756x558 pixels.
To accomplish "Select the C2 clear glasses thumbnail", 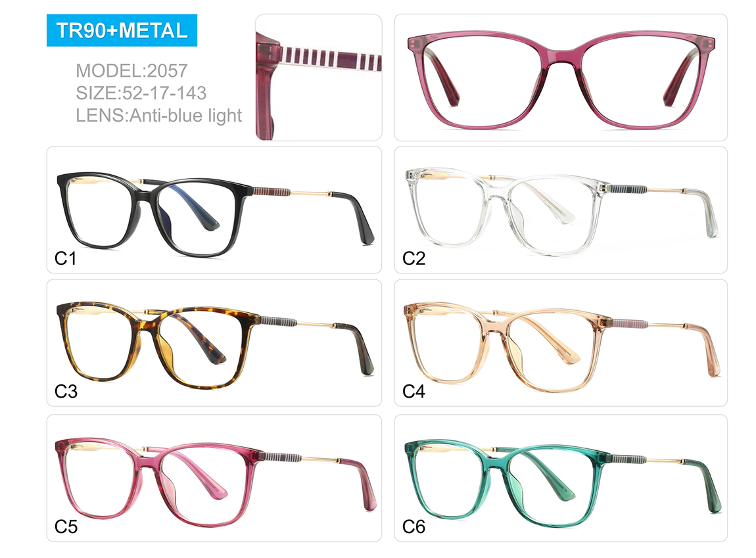I will coord(561,210).
